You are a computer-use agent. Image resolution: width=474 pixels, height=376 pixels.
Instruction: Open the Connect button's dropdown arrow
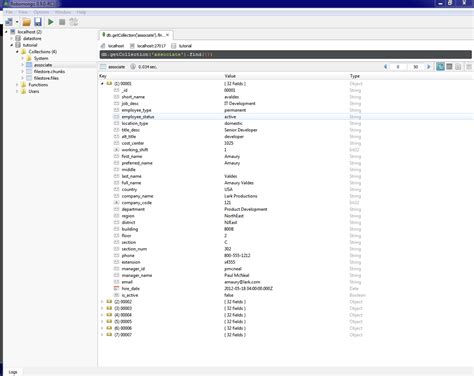[x=17, y=22]
